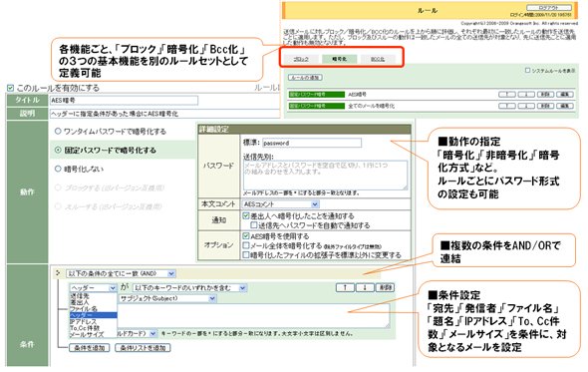The width and height of the screenshot is (588, 372).
Task: Open the 以下のキーワードのいずれかを含む dropdown
Action: click(189, 287)
